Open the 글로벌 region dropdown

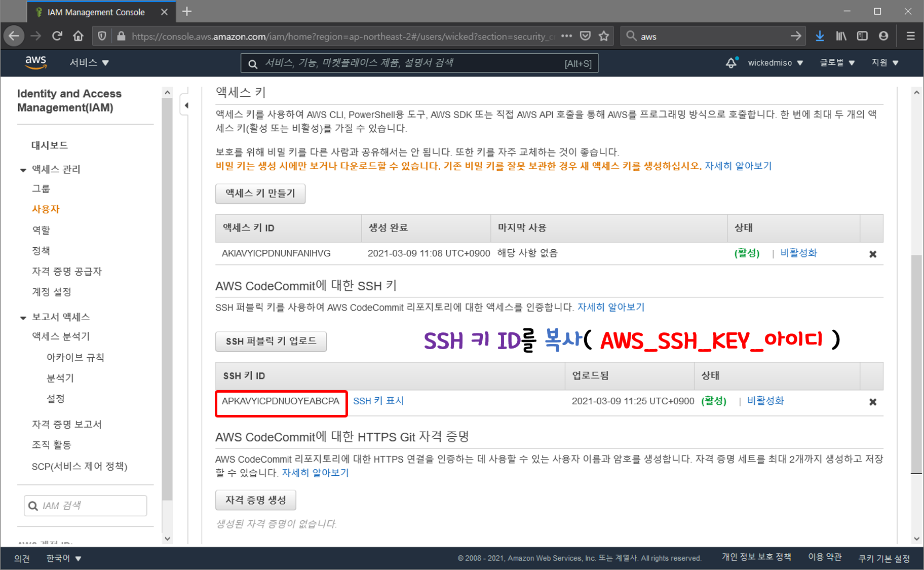point(837,63)
